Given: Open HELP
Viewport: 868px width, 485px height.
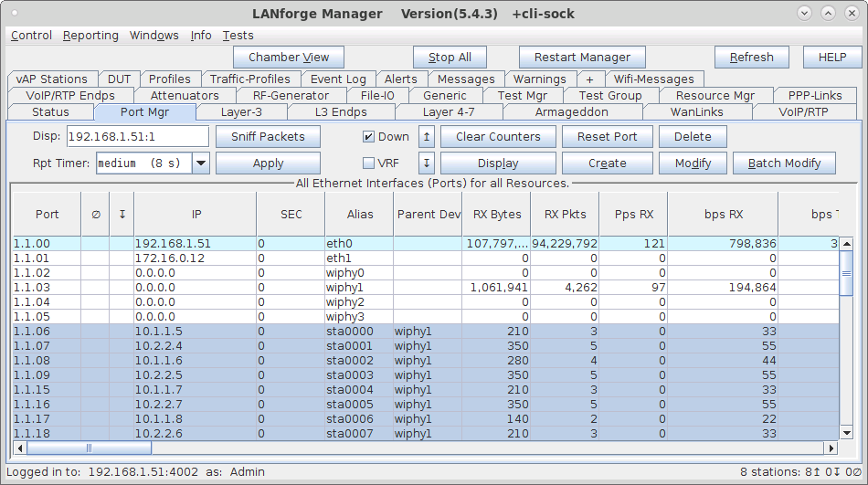Looking at the screenshot, I should [x=832, y=57].
